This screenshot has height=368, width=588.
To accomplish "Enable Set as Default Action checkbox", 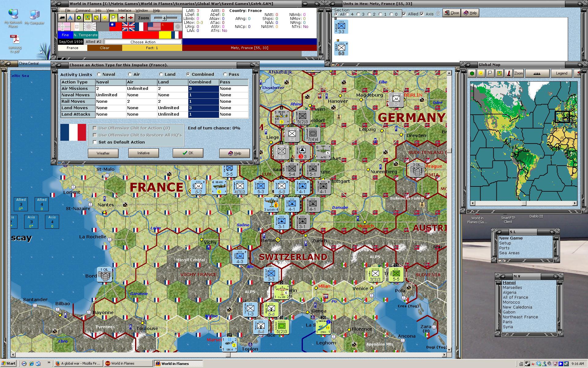I will (x=95, y=142).
